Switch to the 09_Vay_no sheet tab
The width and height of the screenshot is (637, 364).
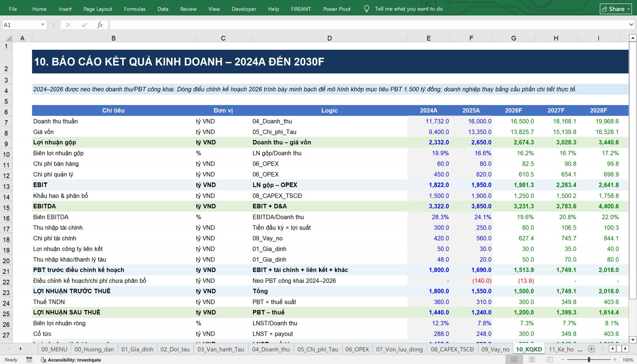495,349
